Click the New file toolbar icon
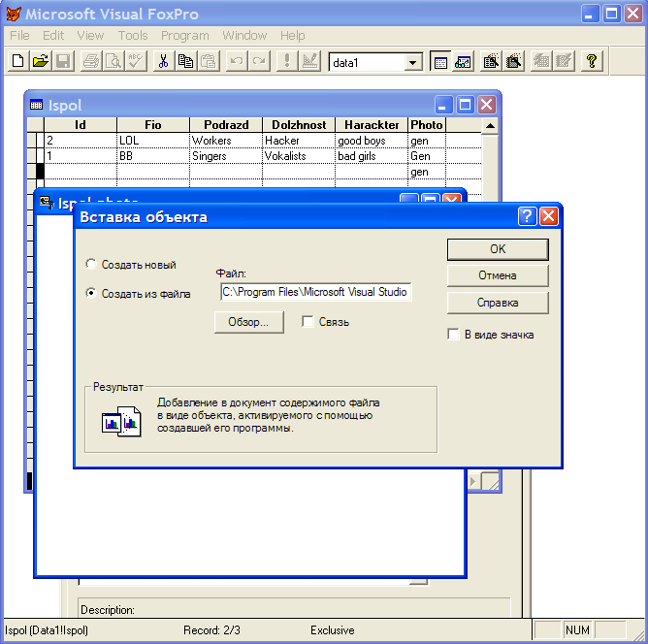 coord(18,61)
